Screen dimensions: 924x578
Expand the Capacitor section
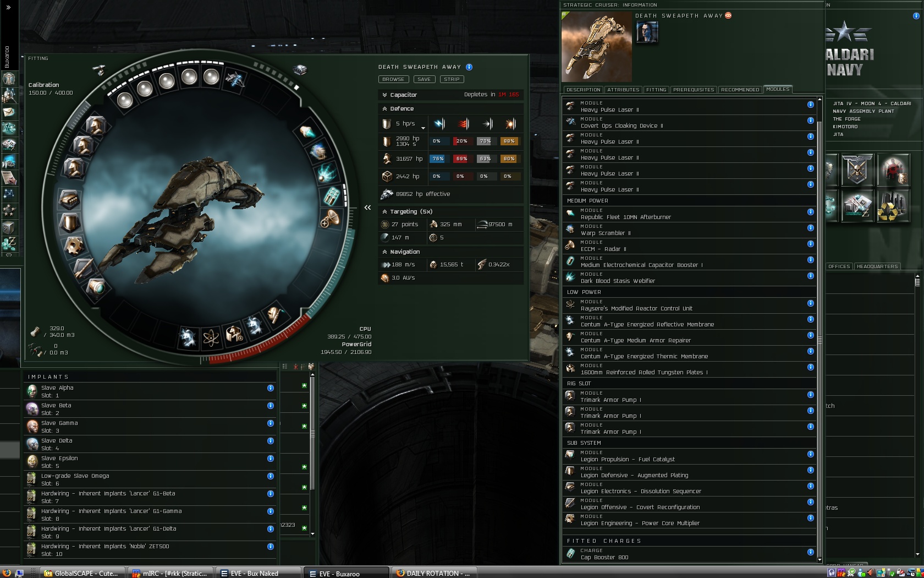[384, 95]
